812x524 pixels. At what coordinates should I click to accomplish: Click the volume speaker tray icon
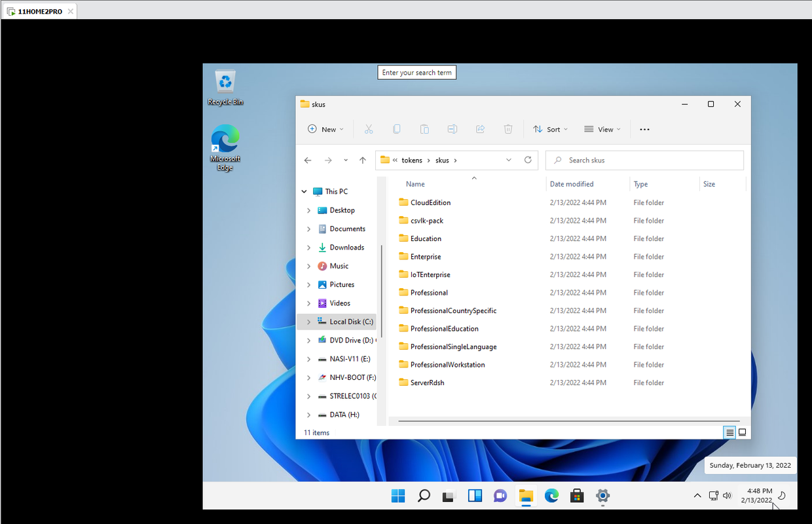(727, 496)
